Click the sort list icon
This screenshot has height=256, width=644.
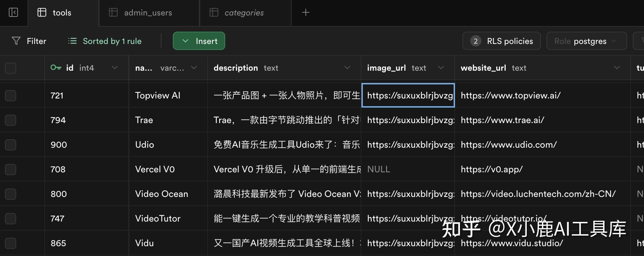(72, 41)
